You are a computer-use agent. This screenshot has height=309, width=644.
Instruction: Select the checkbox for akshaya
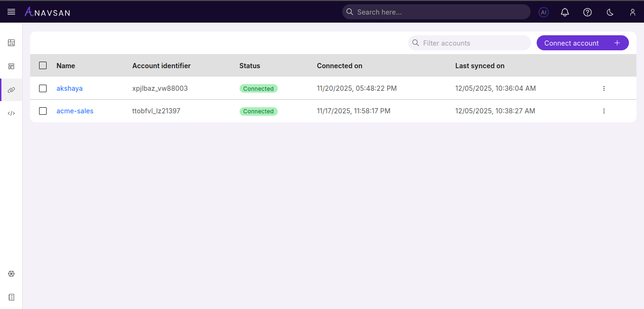point(43,88)
